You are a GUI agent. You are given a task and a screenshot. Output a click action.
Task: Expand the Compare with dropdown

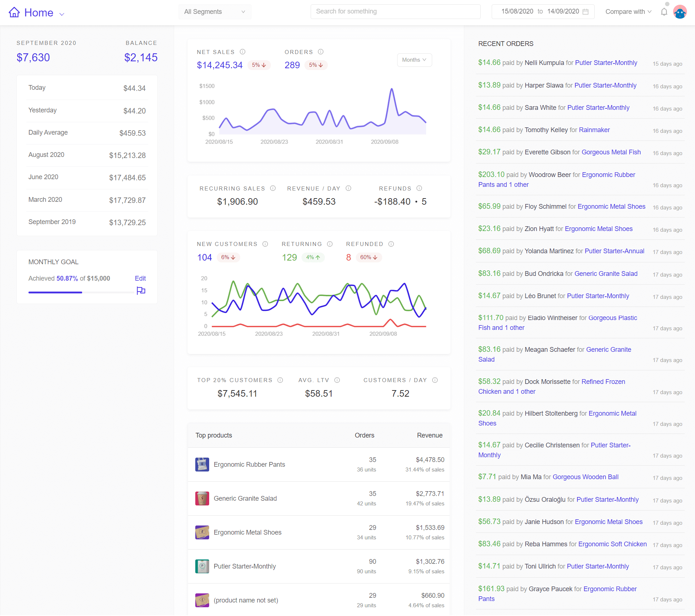point(628,12)
